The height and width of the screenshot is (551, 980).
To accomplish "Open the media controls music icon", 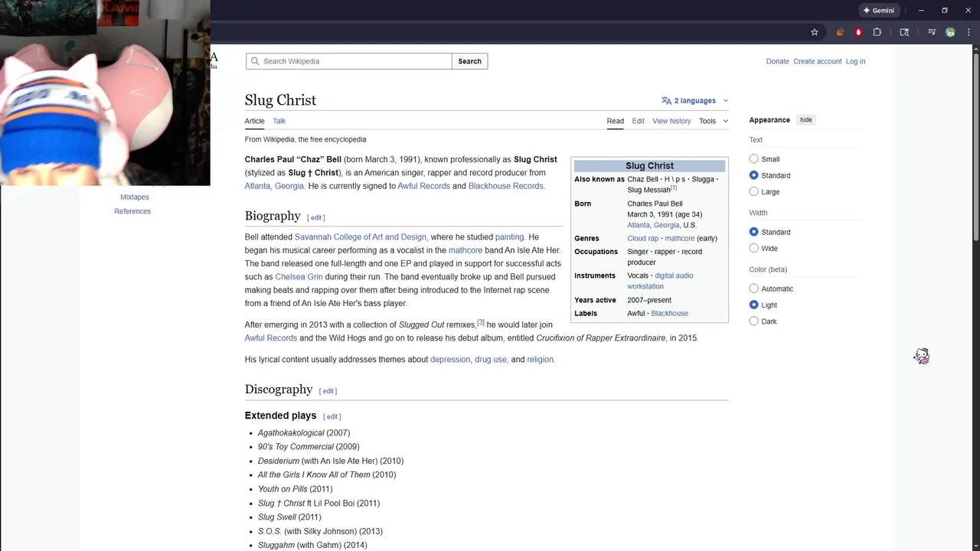I will pyautogui.click(x=932, y=32).
